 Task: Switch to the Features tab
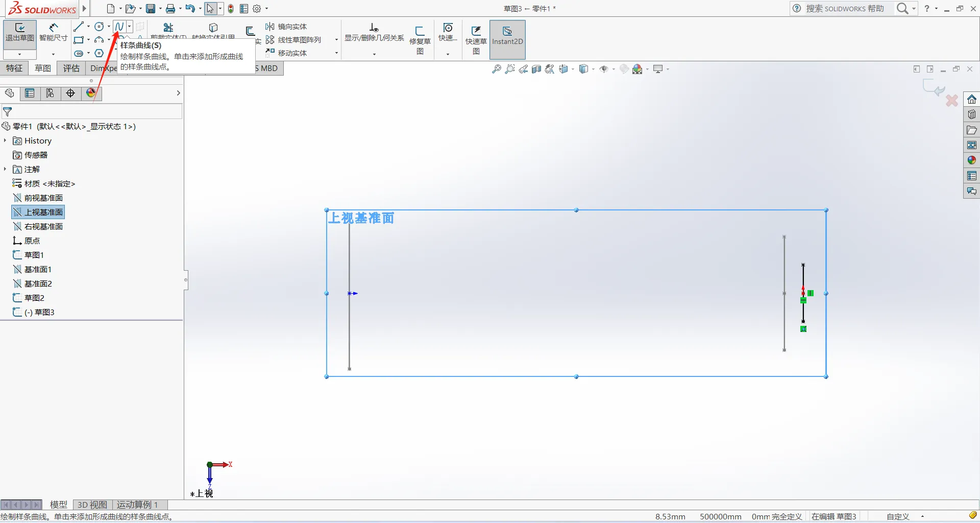(14, 68)
